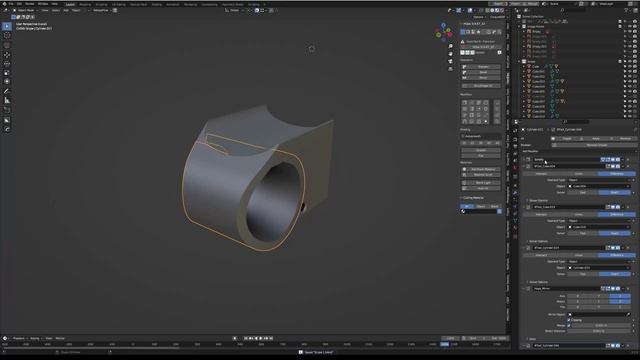The width and height of the screenshot is (640, 360).
Task: Open the File menu
Action: (11, 4)
